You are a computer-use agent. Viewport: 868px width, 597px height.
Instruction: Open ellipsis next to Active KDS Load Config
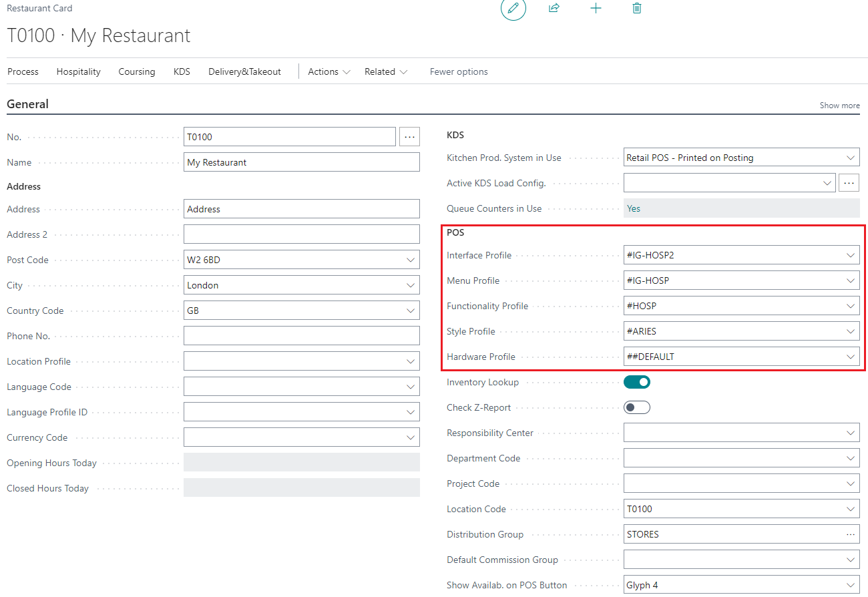tap(849, 183)
